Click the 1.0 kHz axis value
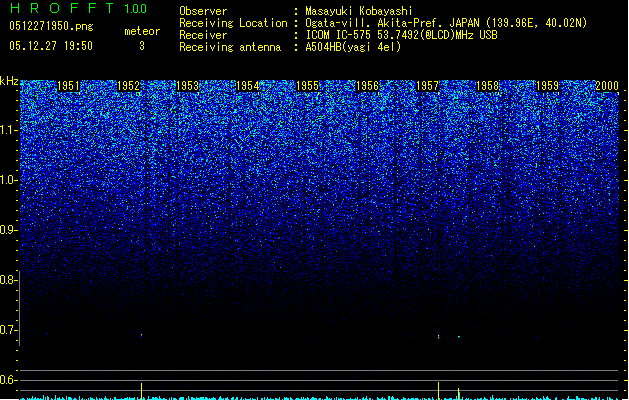Image resolution: width=629 pixels, height=400 pixels. [x=8, y=180]
